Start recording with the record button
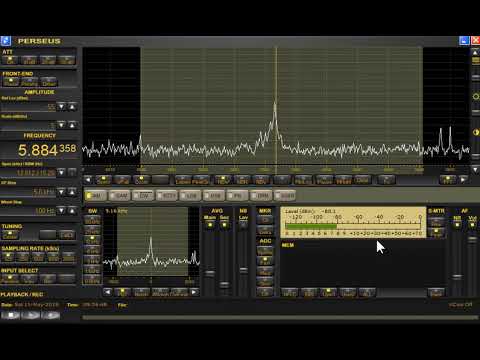480x360 pixels. coord(50,315)
